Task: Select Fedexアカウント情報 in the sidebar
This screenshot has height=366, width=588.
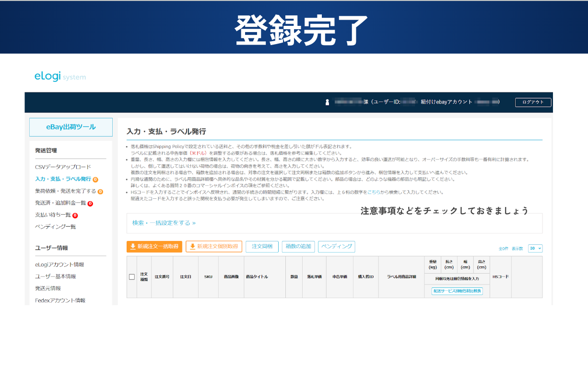Action: [60, 300]
